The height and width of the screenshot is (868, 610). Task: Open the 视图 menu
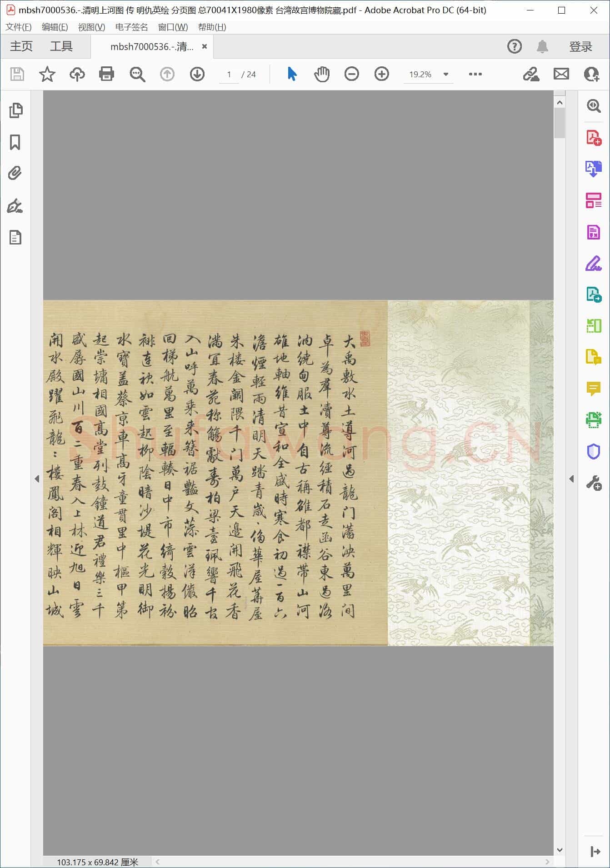coord(92,27)
